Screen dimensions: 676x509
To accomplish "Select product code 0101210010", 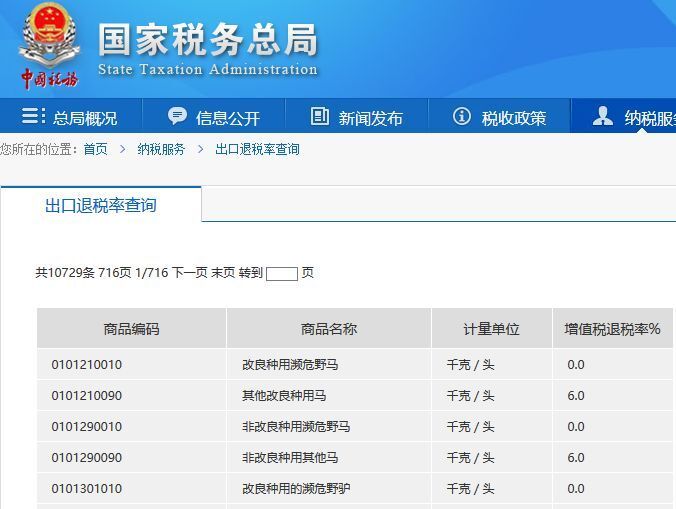I will pyautogui.click(x=87, y=365).
